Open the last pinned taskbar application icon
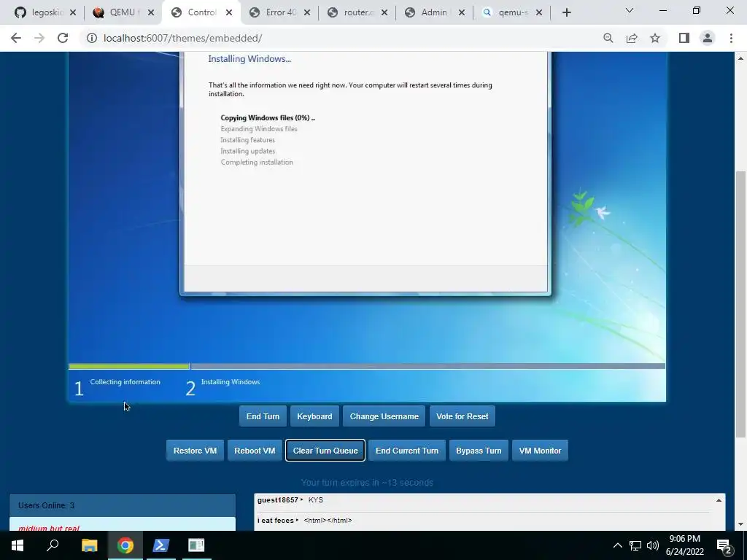Viewport: 747px width, 560px height. click(x=196, y=545)
